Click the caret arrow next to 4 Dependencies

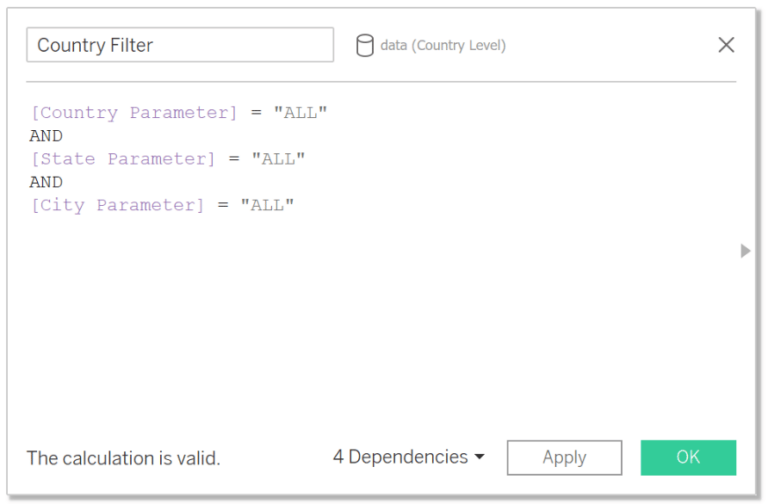coord(479,457)
